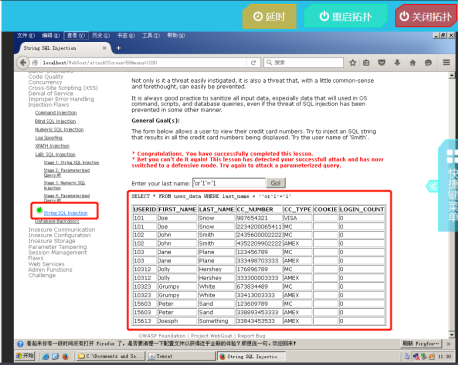Screen dimensions: 458x365
Task: Go to home page icon
Action: click(x=413, y=63)
